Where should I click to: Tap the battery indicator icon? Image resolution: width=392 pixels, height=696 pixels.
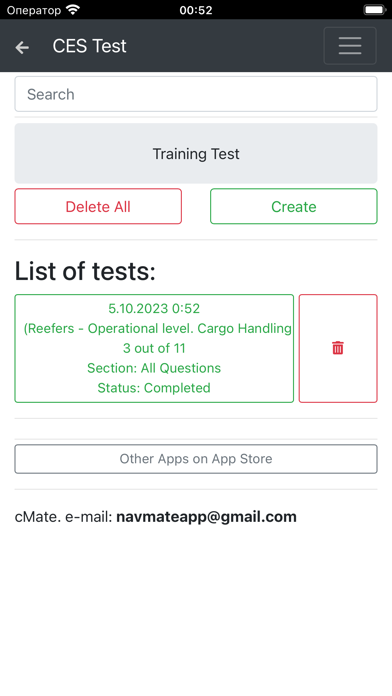tap(374, 10)
